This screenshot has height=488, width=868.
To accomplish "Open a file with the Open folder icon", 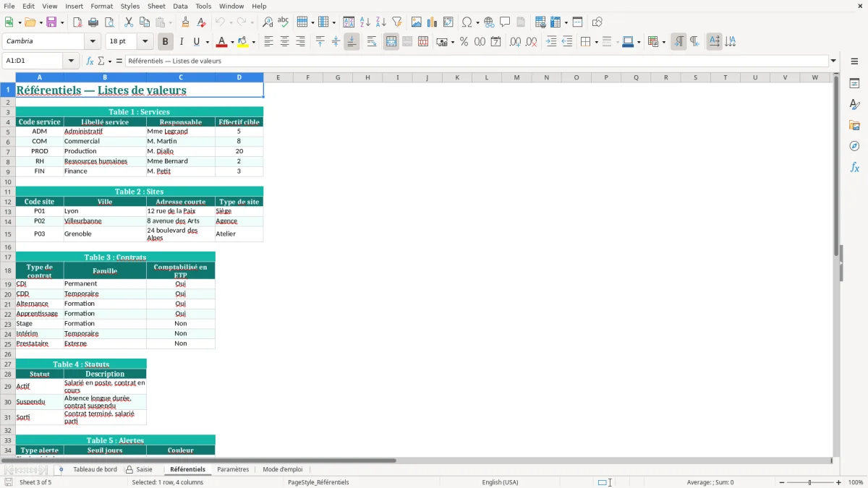I will [30, 22].
